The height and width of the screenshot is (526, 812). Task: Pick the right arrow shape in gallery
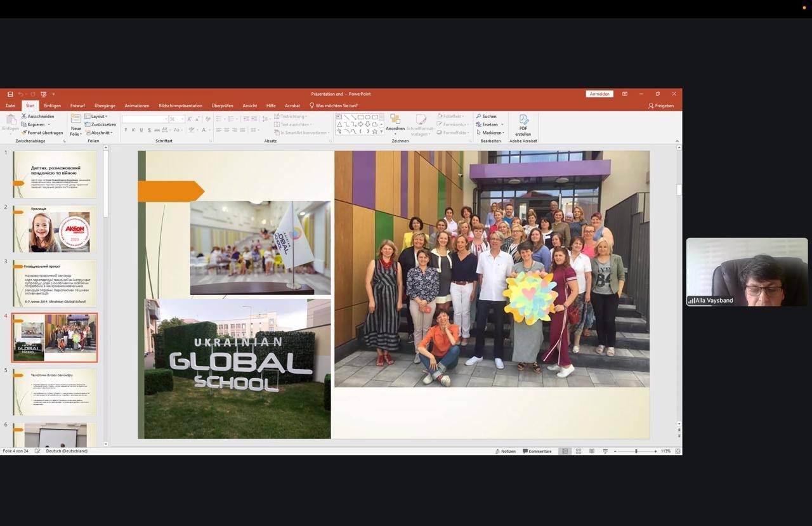pos(360,124)
